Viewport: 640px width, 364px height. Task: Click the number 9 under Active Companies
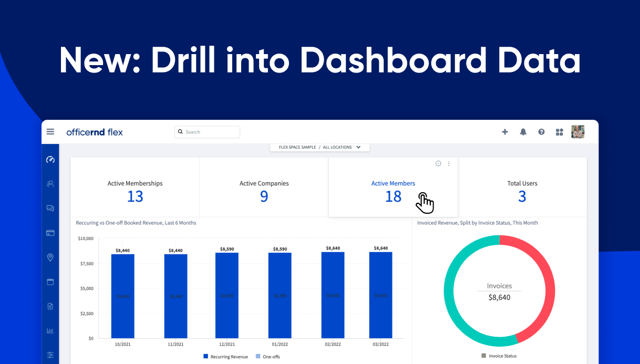pos(264,196)
